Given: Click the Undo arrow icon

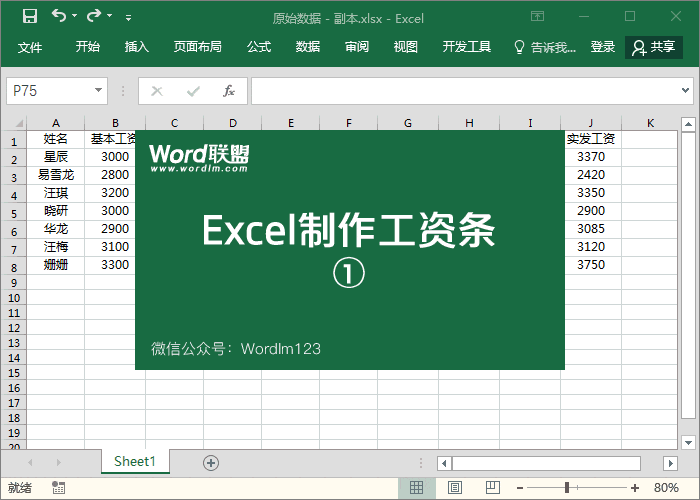Looking at the screenshot, I should (x=59, y=16).
